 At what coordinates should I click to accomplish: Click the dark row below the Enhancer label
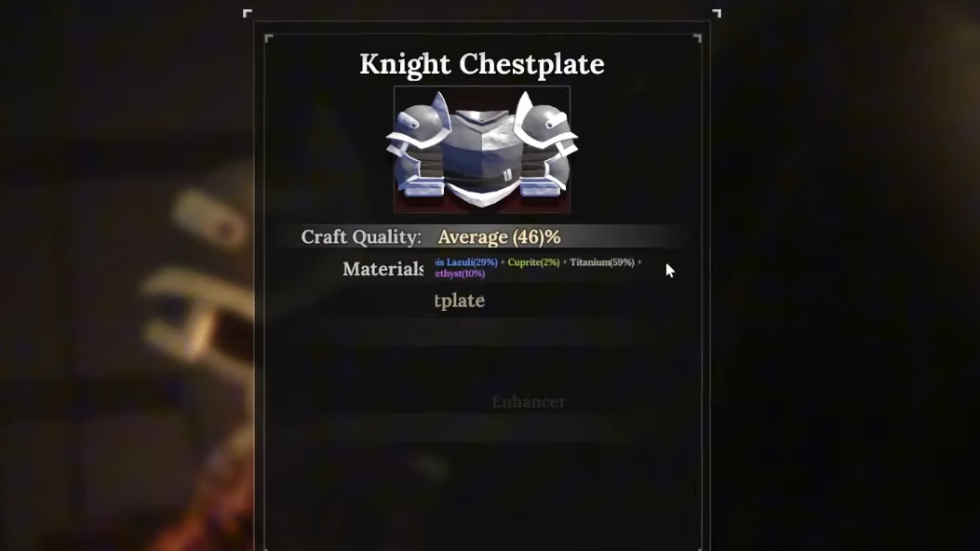coord(481,428)
